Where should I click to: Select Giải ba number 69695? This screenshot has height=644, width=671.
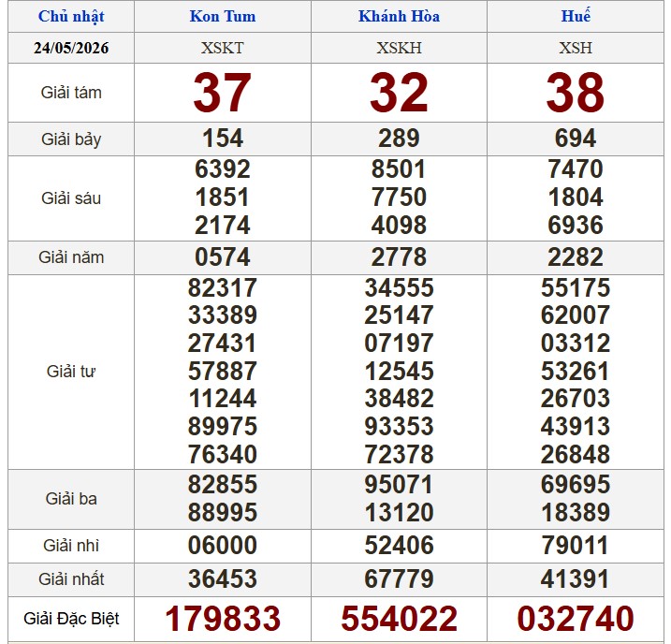click(x=576, y=485)
